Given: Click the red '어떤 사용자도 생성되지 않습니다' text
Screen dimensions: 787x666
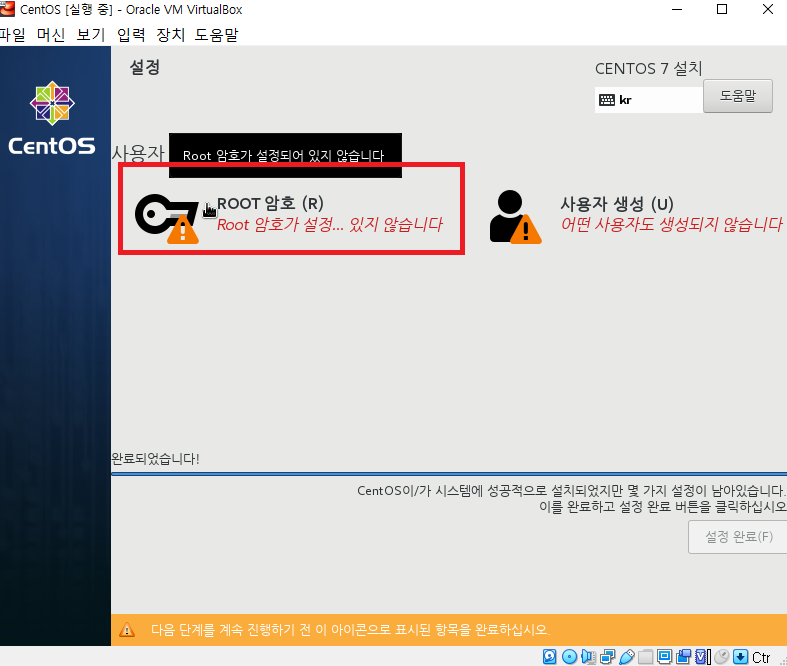Looking at the screenshot, I should [672, 224].
